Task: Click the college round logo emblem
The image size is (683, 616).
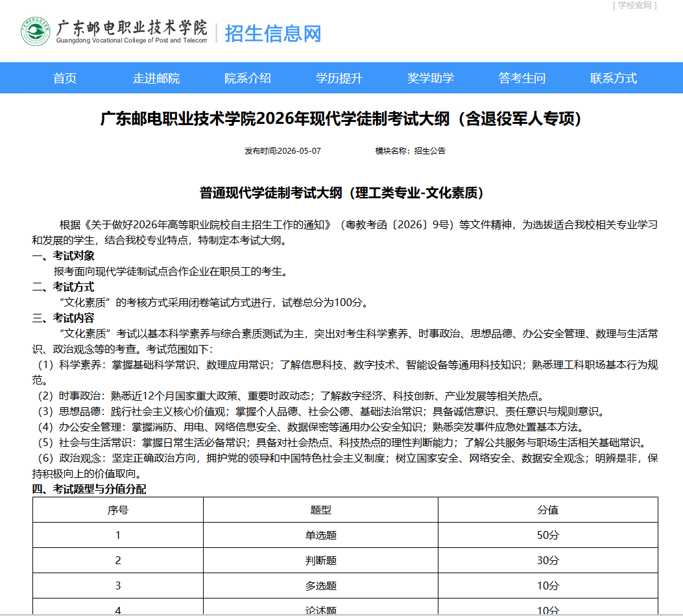Action: pos(35,32)
